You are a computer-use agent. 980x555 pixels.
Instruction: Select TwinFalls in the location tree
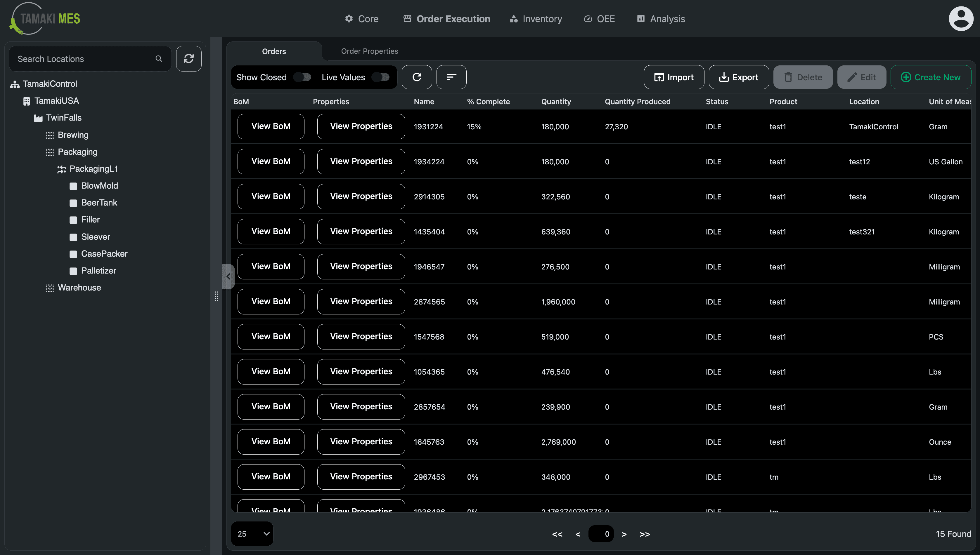coord(64,118)
